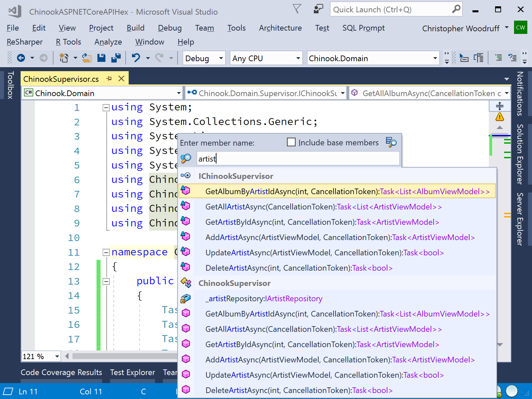Open the Build menu
This screenshot has width=532, height=399.
tap(135, 28)
